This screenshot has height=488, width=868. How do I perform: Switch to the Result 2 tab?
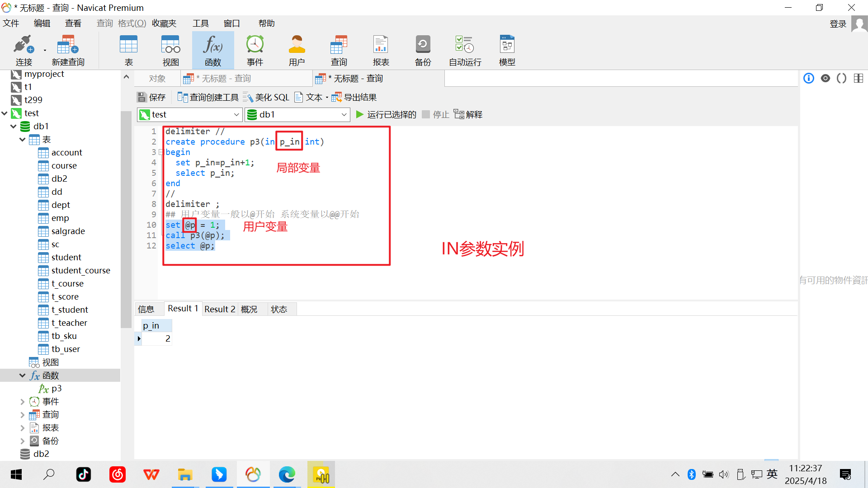(220, 309)
